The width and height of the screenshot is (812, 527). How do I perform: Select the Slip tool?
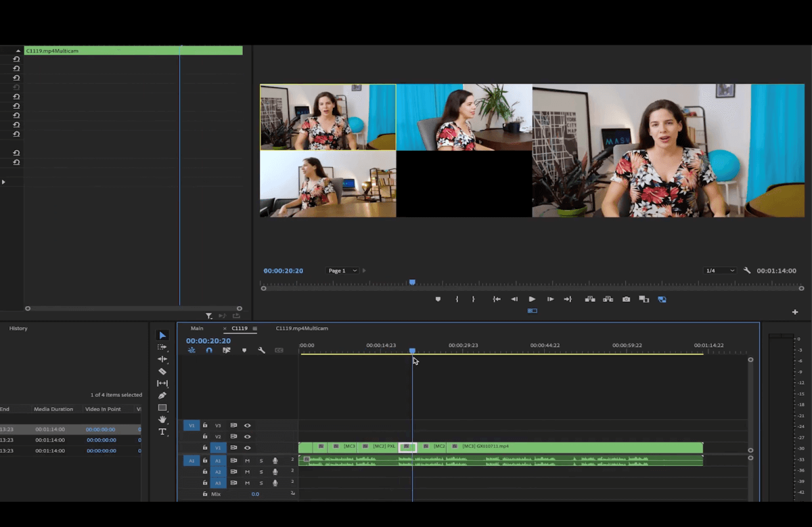point(162,384)
